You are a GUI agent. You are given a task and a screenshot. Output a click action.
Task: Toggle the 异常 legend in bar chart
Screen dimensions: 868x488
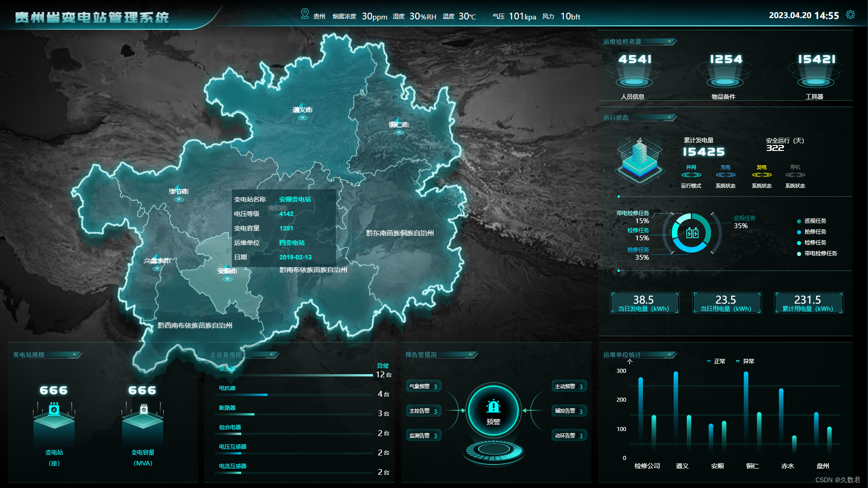click(745, 361)
